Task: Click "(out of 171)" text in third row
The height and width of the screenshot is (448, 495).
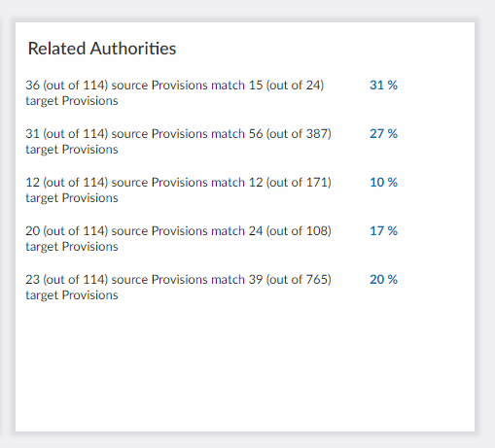Action: 299,183
